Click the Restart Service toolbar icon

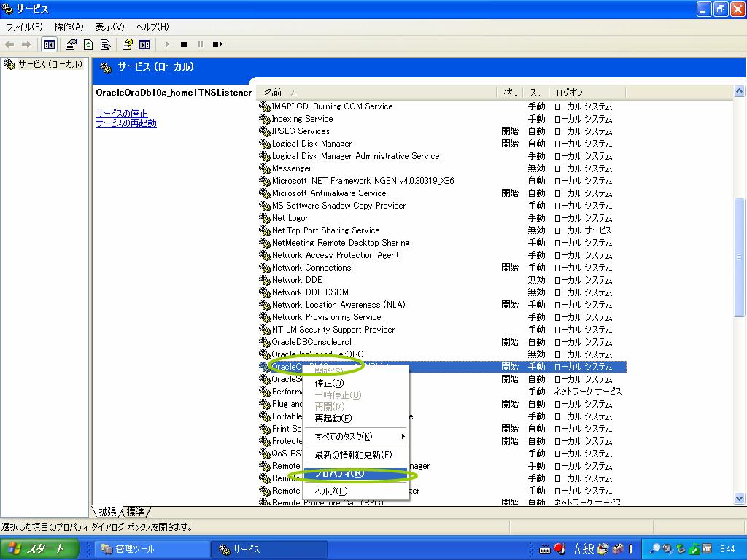point(217,44)
